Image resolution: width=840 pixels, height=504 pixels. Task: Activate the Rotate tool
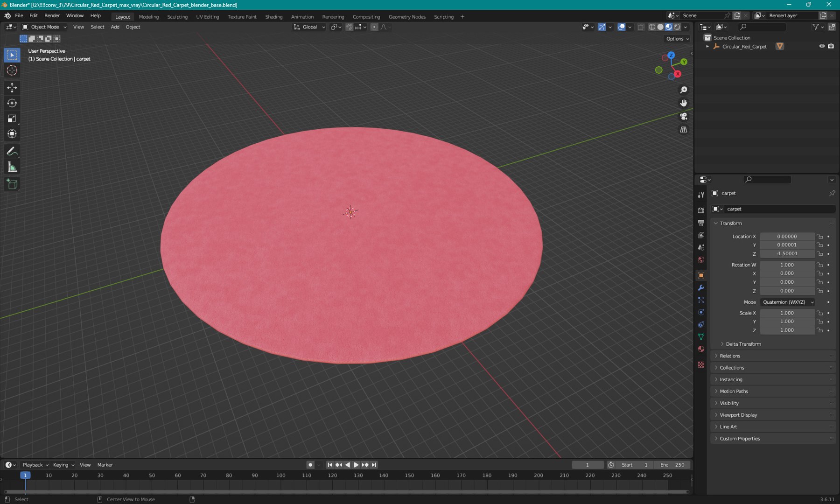(12, 103)
